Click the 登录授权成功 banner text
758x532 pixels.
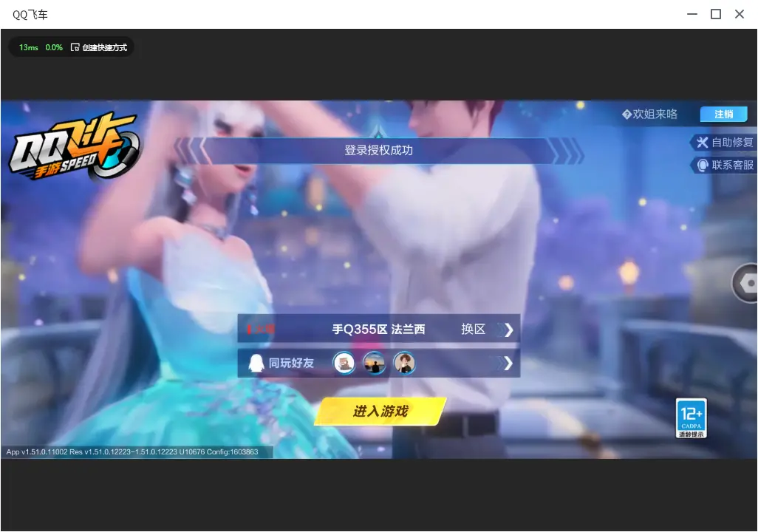pos(378,150)
